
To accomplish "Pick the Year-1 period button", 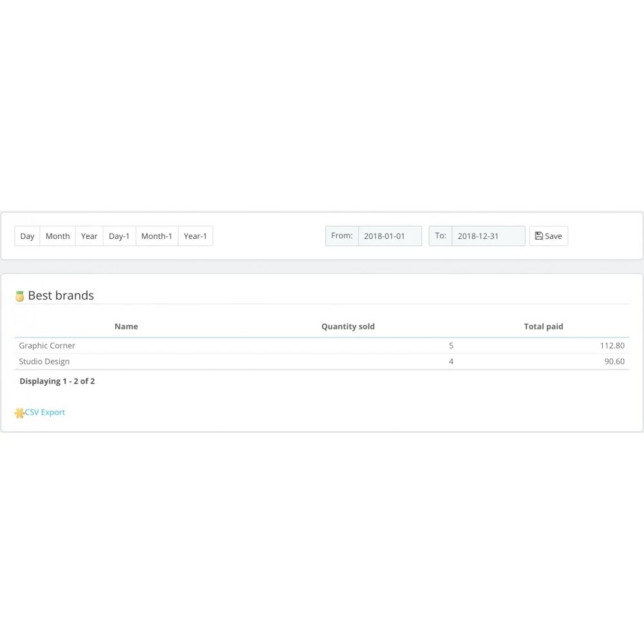I will coord(195,236).
